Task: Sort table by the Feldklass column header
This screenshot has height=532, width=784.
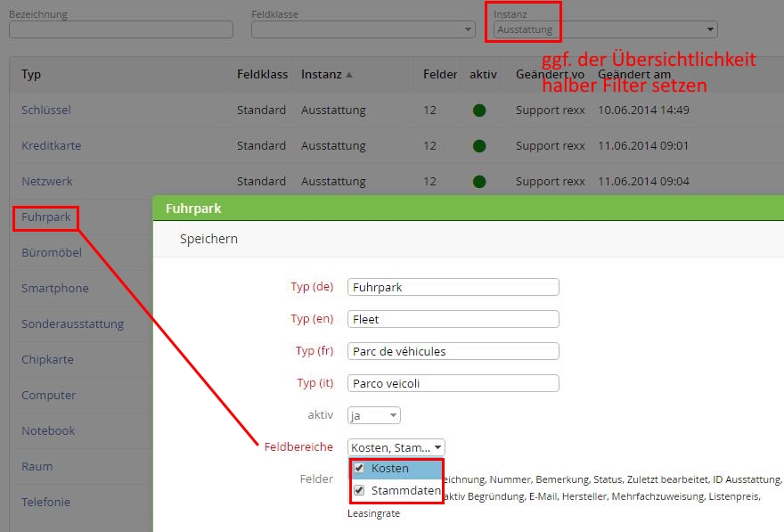Action: pos(262,75)
